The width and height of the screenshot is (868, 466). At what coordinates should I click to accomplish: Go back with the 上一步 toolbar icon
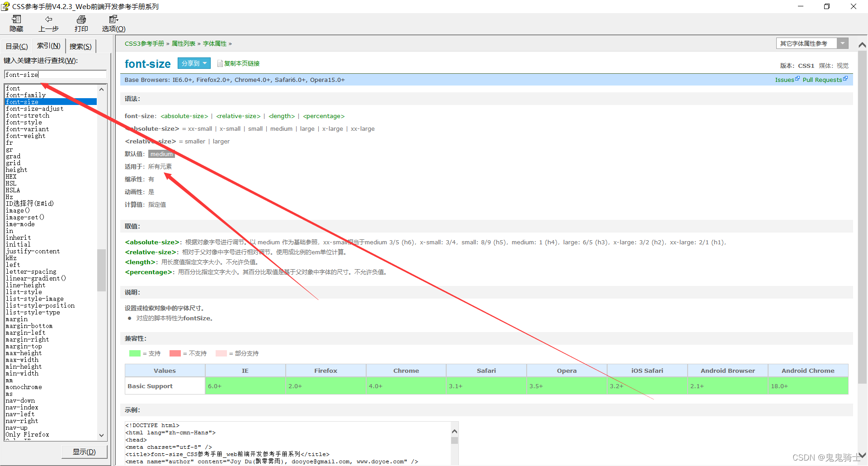[49, 19]
